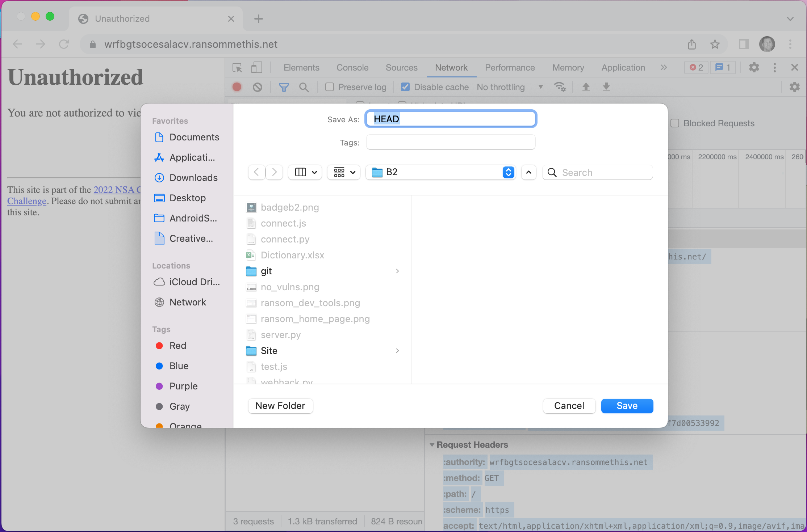The width and height of the screenshot is (807, 532).
Task: Click the filter icon in Network panel
Action: click(x=284, y=87)
